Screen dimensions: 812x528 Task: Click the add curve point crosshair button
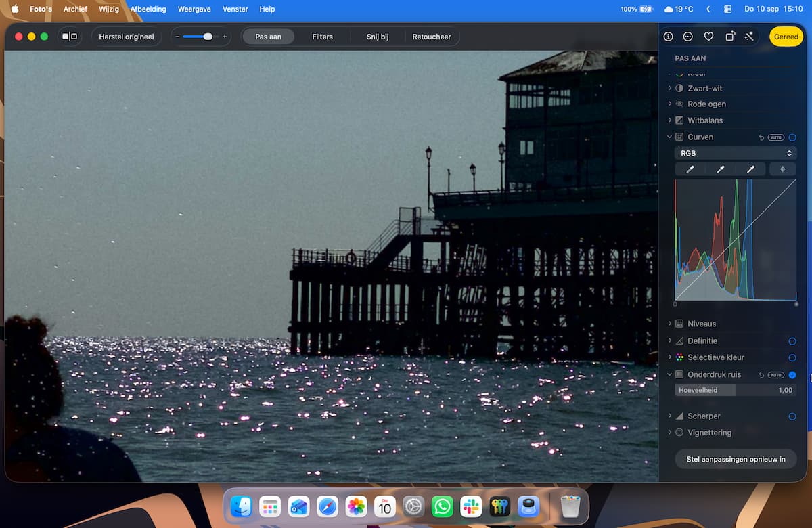(x=783, y=169)
